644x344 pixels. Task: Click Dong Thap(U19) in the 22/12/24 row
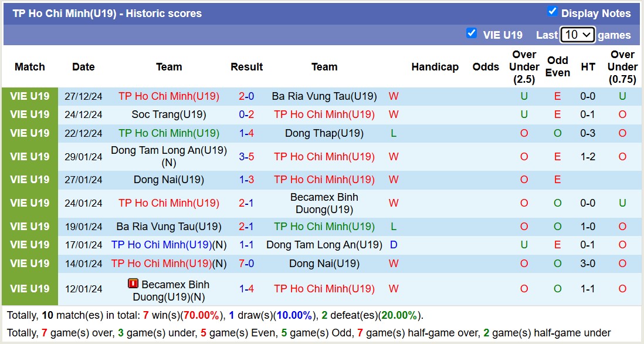click(324, 133)
